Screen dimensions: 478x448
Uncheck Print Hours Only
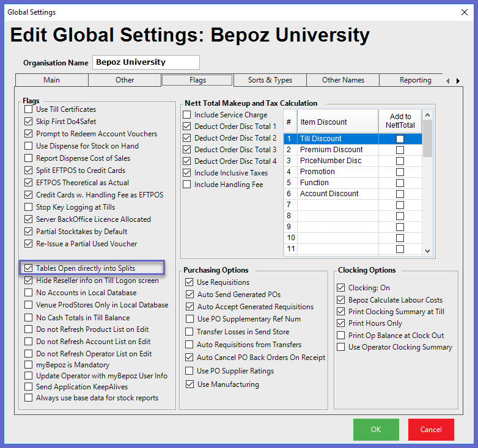pos(341,323)
